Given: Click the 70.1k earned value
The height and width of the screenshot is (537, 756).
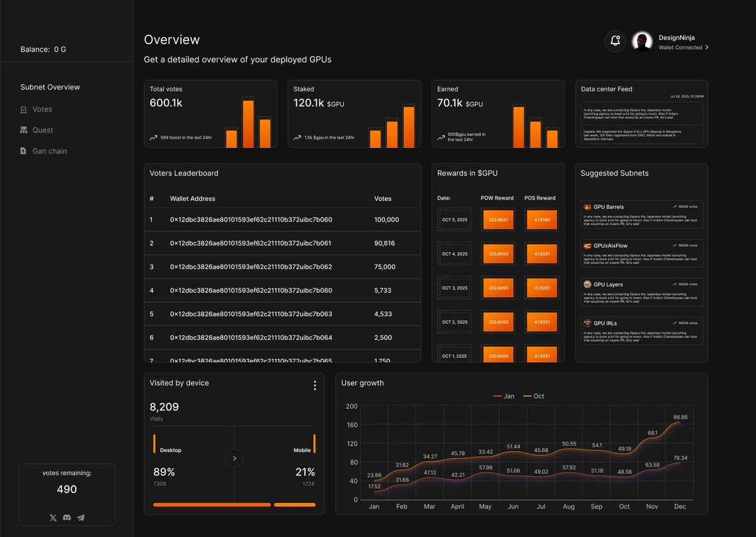Looking at the screenshot, I should pos(450,103).
